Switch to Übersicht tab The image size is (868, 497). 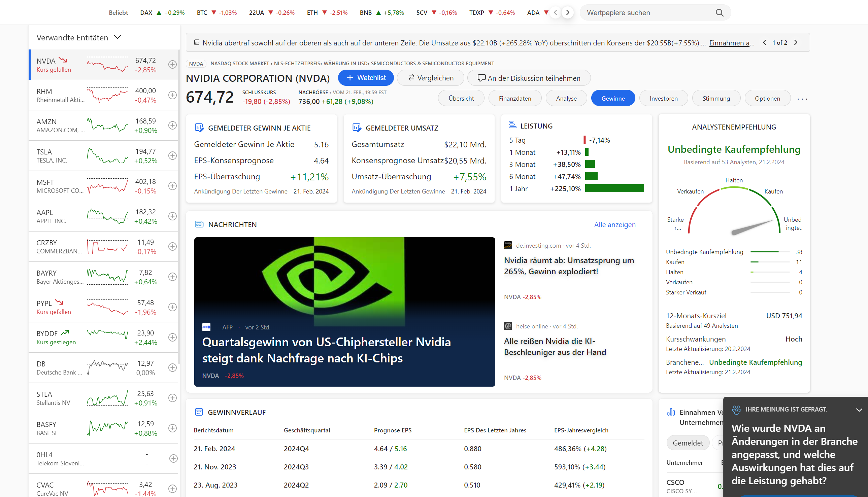(x=461, y=98)
